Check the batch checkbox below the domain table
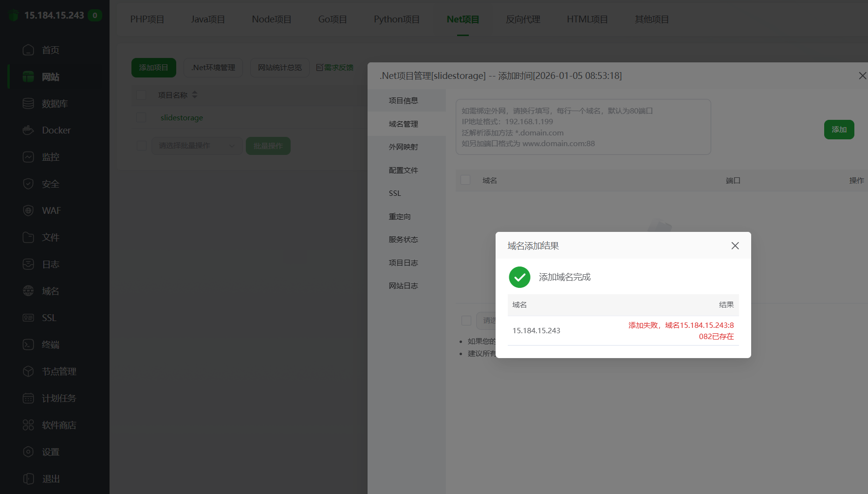This screenshot has height=494, width=868. pyautogui.click(x=466, y=320)
